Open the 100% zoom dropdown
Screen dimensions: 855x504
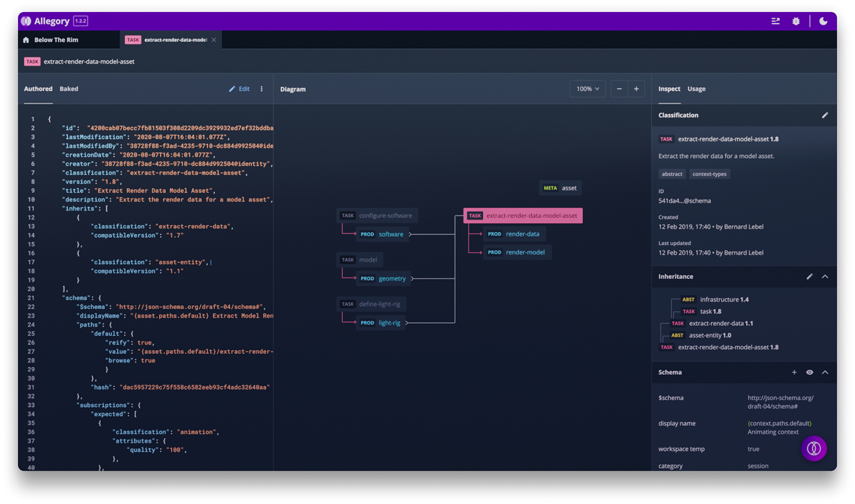(587, 89)
